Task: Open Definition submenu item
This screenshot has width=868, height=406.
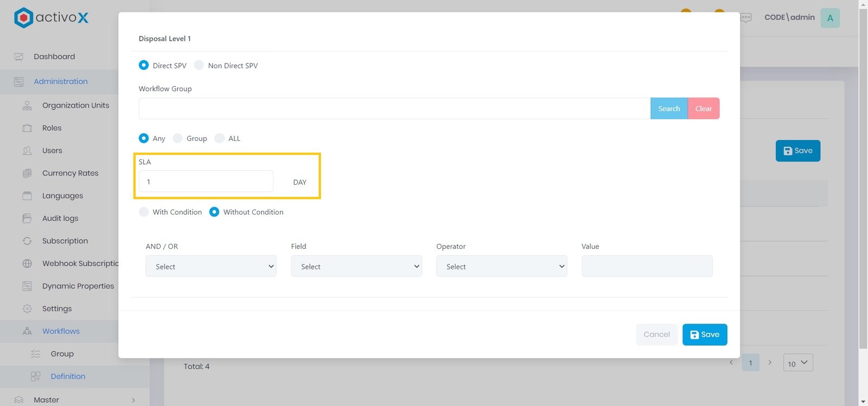Action: [x=68, y=376]
